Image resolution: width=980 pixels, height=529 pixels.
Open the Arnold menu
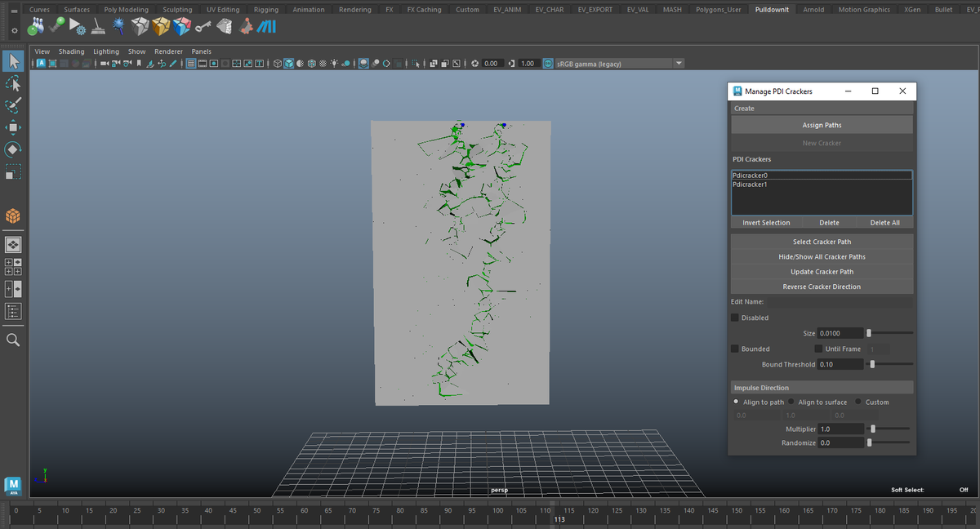coord(813,9)
